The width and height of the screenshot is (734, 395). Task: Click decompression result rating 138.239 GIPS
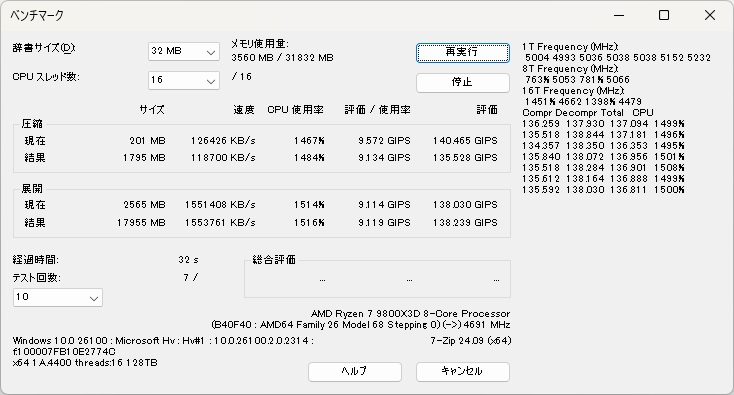coord(465,223)
